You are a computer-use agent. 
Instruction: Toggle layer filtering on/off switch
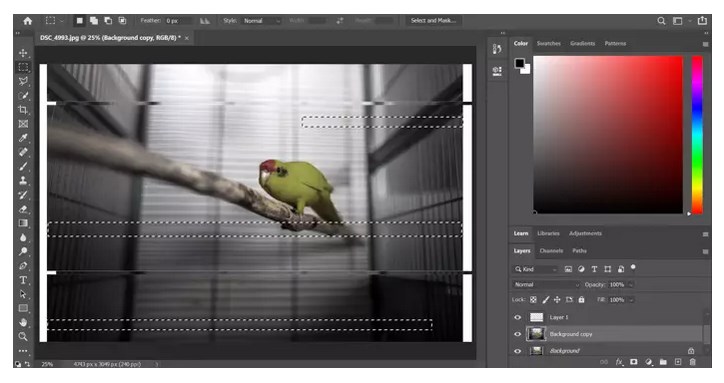pos(634,267)
